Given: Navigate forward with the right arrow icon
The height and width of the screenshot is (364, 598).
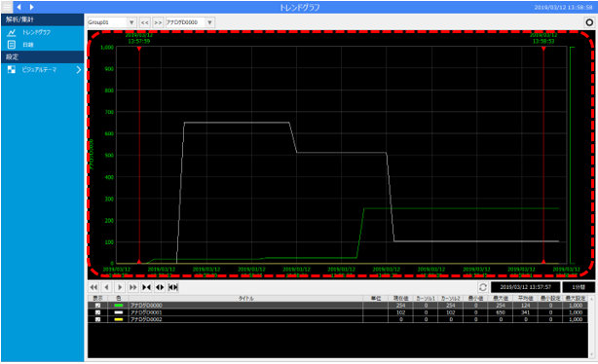Looking at the screenshot, I should point(32,7).
